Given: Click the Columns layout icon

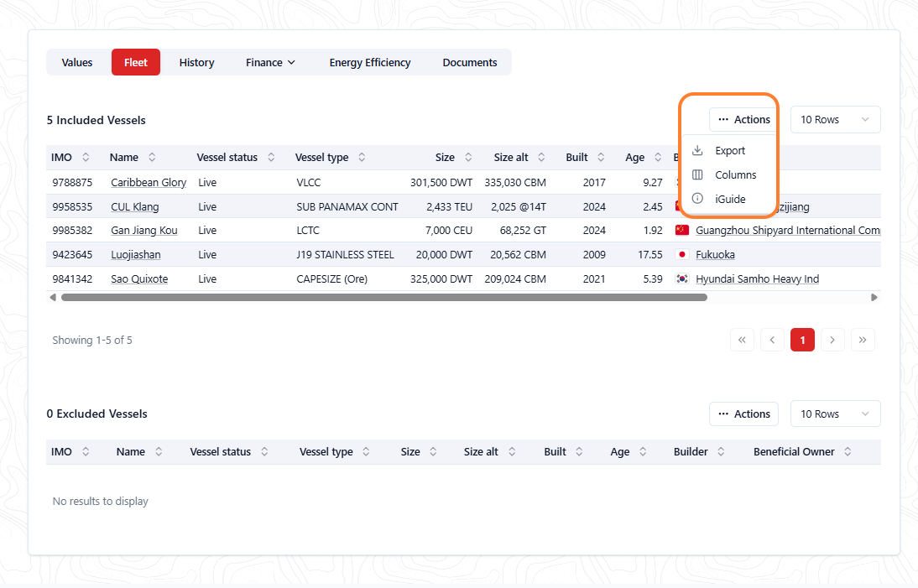Looking at the screenshot, I should point(697,174).
